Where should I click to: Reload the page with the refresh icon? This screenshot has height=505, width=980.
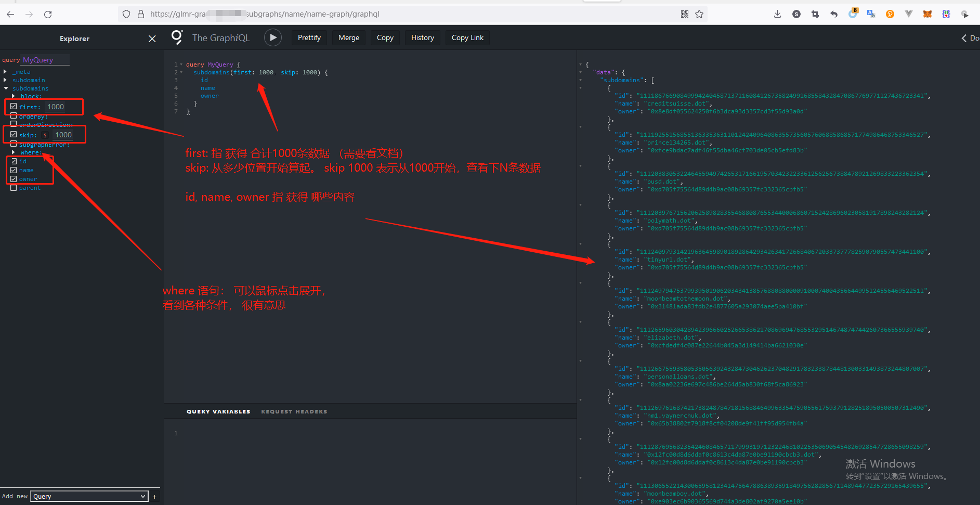tap(48, 14)
